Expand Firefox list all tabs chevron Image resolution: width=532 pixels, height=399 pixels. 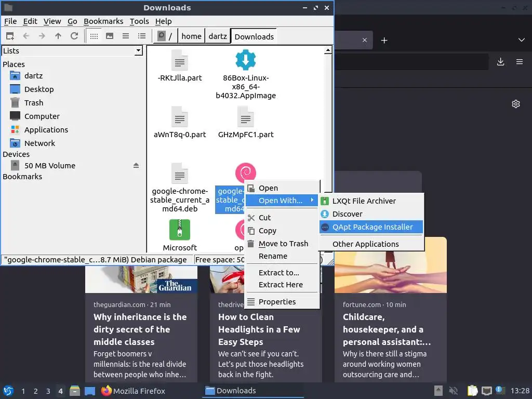(522, 40)
